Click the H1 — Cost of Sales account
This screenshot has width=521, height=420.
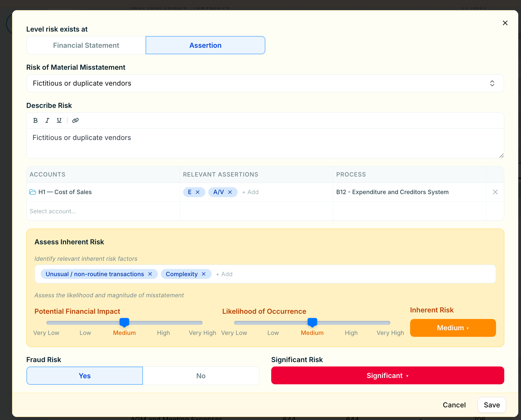[65, 192]
